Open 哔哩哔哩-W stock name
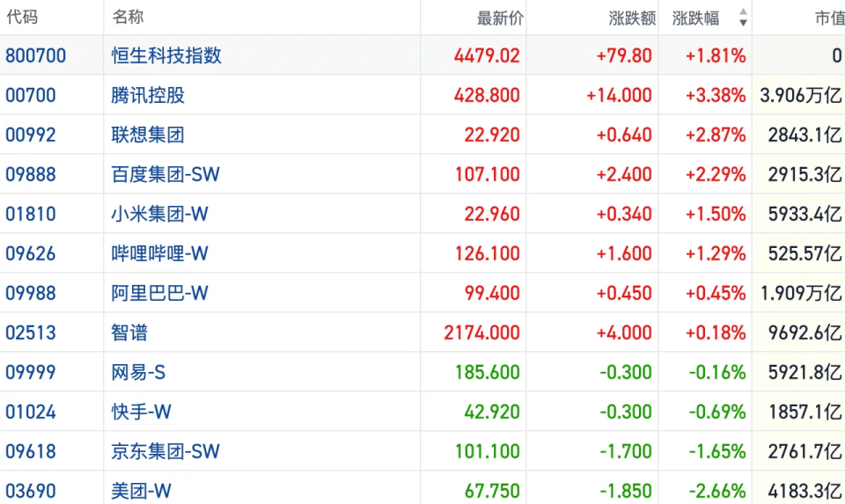Image resolution: width=845 pixels, height=504 pixels. [x=159, y=253]
